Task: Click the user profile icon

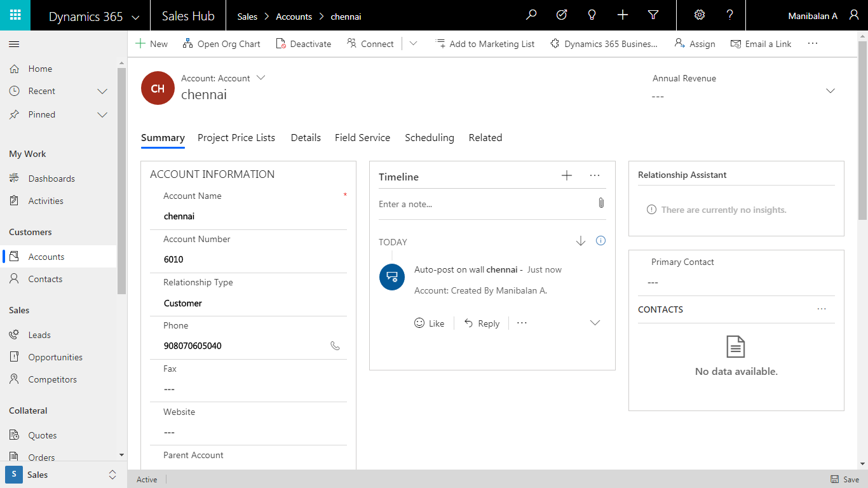Action: (x=854, y=15)
